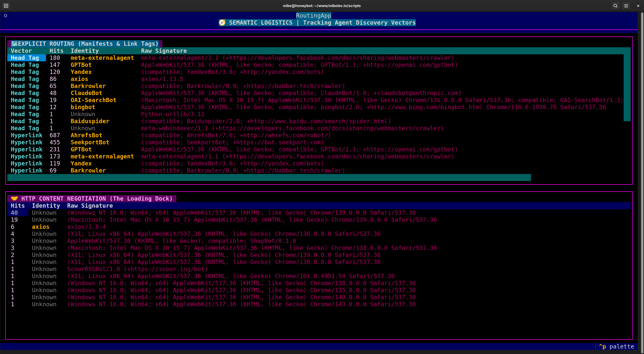644x354 pixels.
Task: Click the vertical scrollbar of routing table
Action: [x=627, y=84]
